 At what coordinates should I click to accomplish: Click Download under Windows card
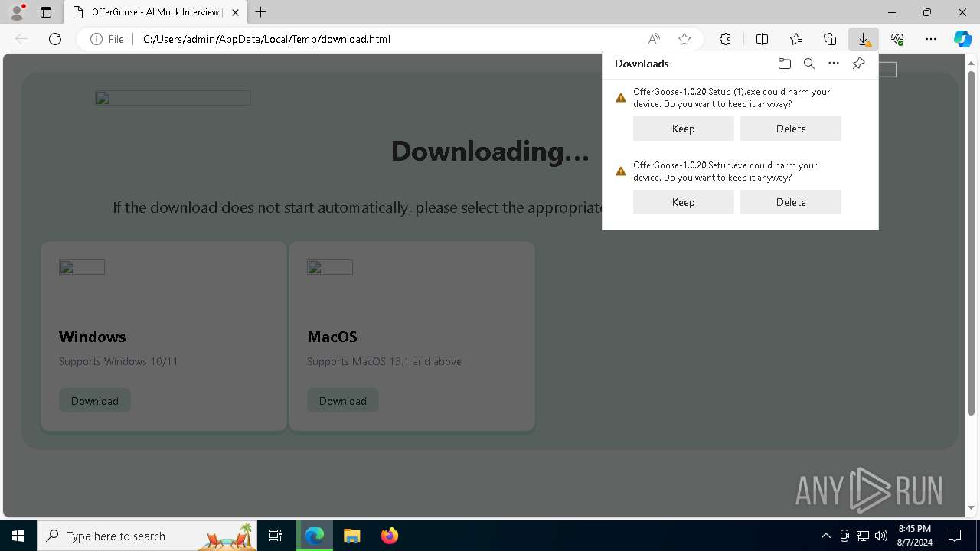(x=95, y=400)
